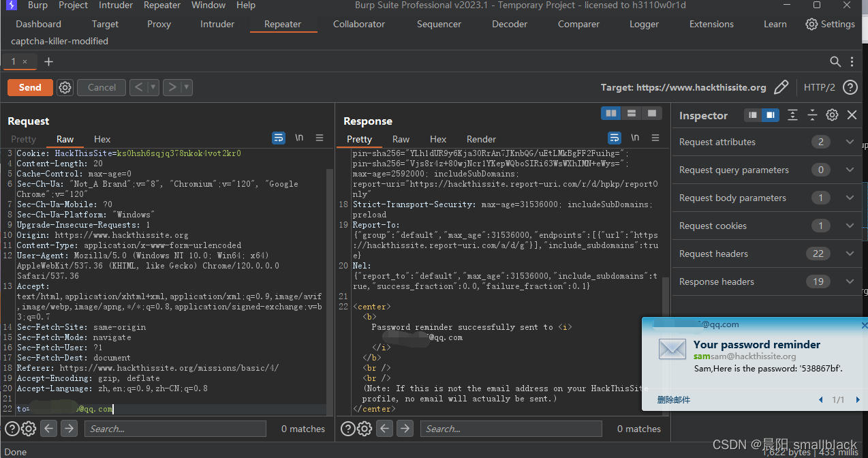Open Repeater help question icon

(850, 87)
